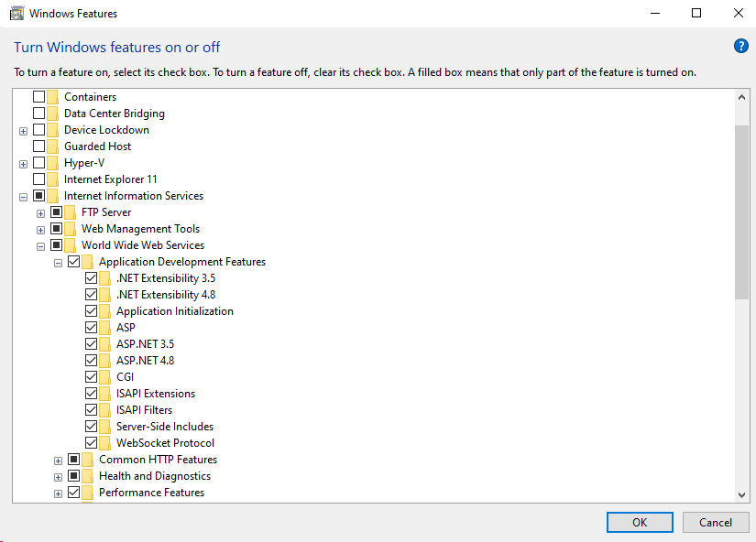Image resolution: width=756 pixels, height=542 pixels.
Task: Click the Application Development Features folder icon
Action: click(x=87, y=262)
